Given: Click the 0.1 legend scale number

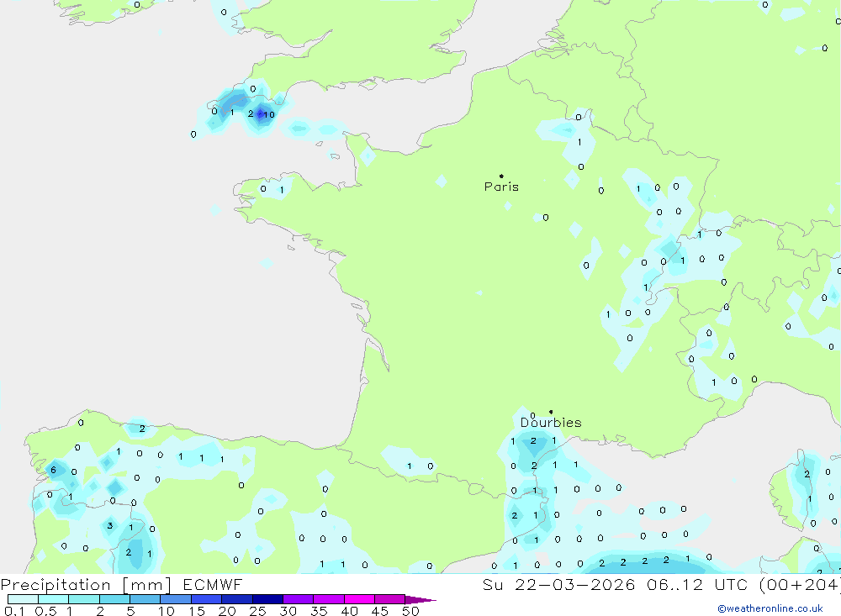Looking at the screenshot, I should coord(14,611).
